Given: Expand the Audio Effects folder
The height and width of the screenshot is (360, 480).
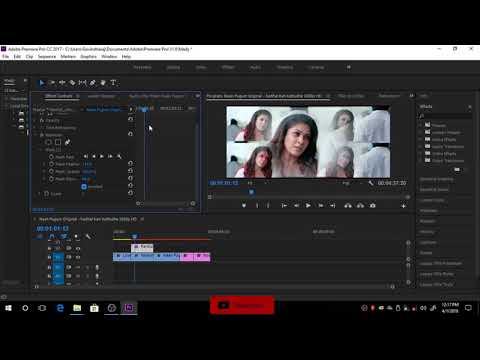Looking at the screenshot, I should pyautogui.click(x=421, y=139).
